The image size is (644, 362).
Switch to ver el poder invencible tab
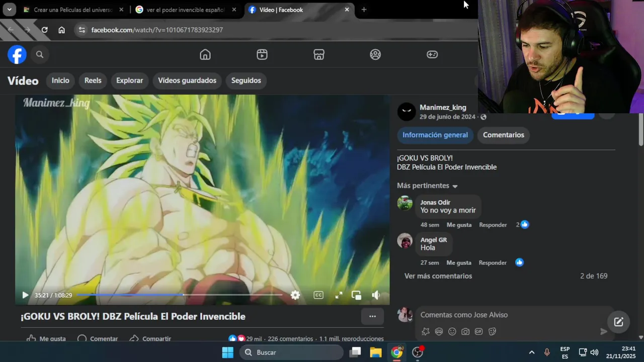[x=186, y=10]
